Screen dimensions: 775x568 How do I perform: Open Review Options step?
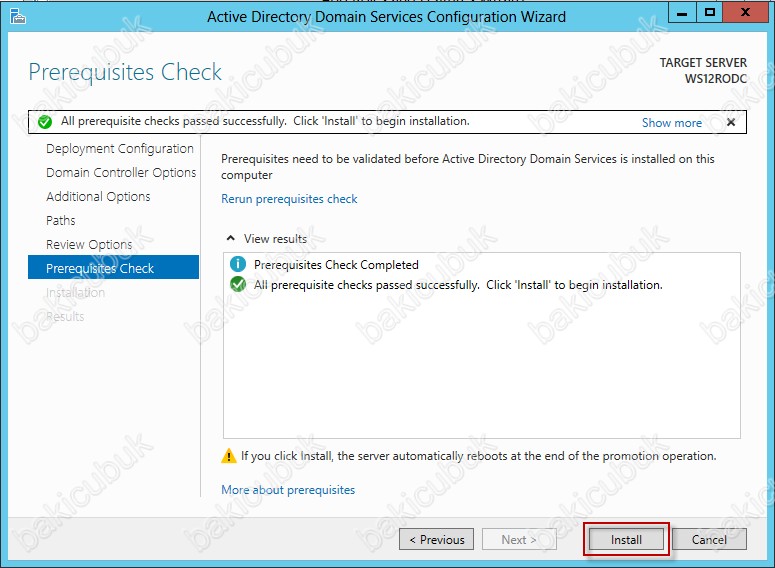coord(89,244)
